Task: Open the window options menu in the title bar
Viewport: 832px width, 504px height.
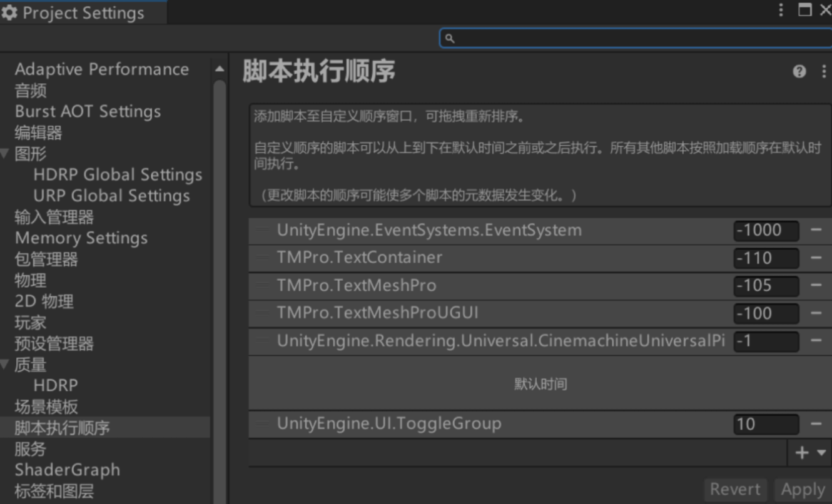Action: pos(781,10)
